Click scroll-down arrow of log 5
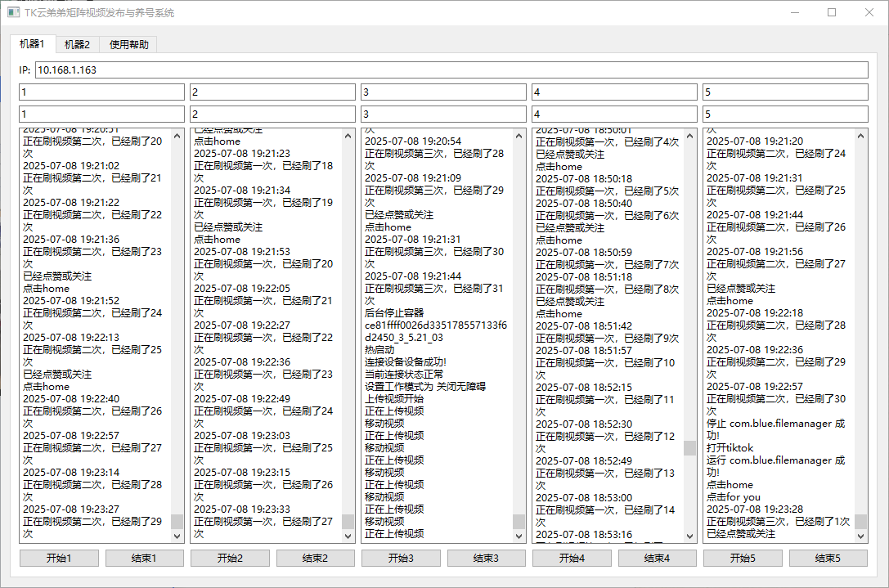 (860, 536)
